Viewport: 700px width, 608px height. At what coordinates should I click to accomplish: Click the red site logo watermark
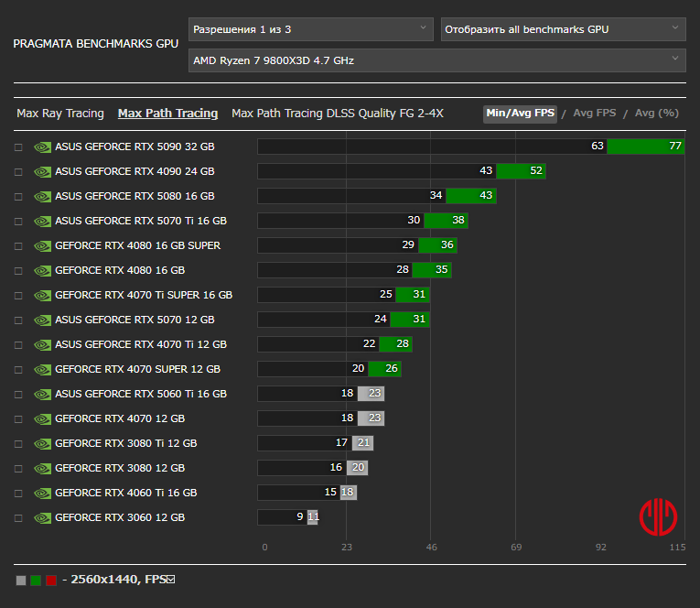(x=658, y=516)
